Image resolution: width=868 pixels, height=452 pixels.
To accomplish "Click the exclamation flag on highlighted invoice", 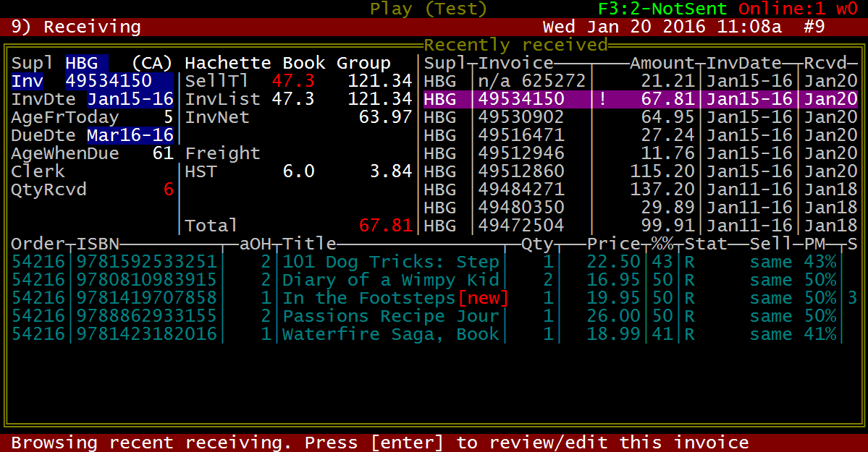I will tap(602, 99).
